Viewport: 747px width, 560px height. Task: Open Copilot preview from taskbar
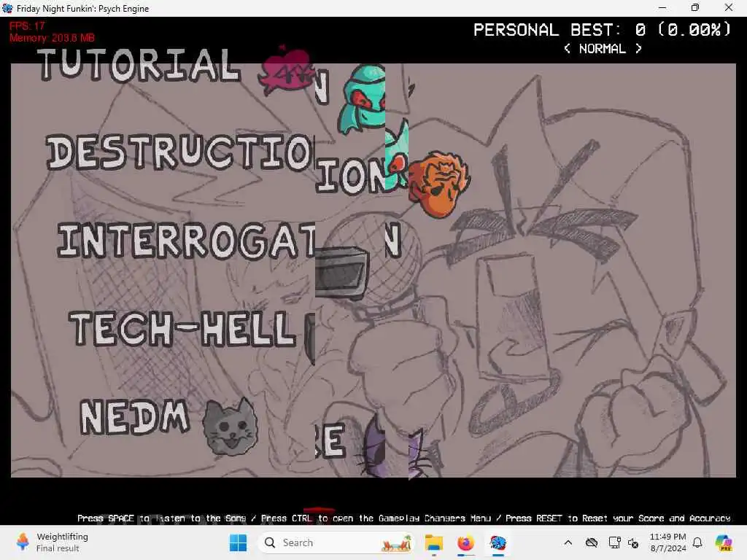724,542
